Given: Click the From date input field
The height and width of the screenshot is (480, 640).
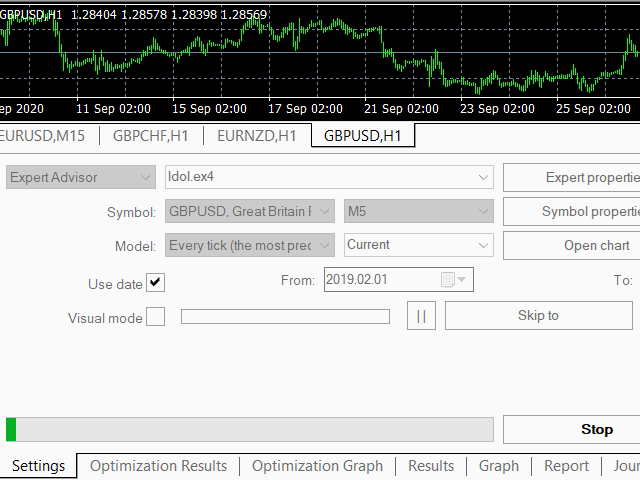Looking at the screenshot, I should (380, 280).
